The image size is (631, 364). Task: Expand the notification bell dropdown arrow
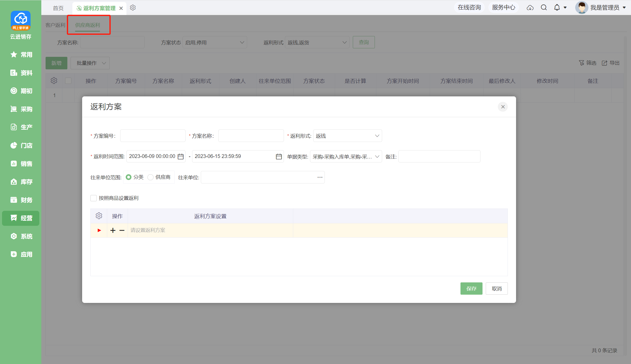[x=565, y=8]
